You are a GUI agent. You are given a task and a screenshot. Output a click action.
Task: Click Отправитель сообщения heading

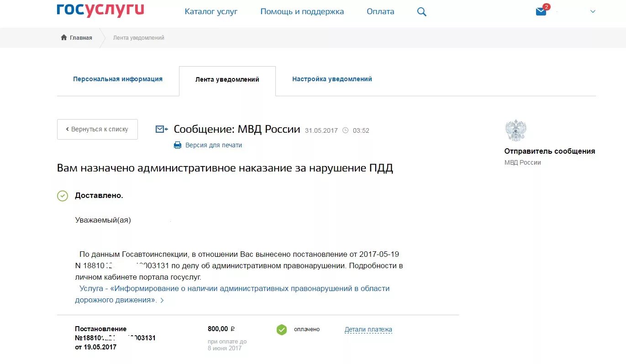(550, 151)
